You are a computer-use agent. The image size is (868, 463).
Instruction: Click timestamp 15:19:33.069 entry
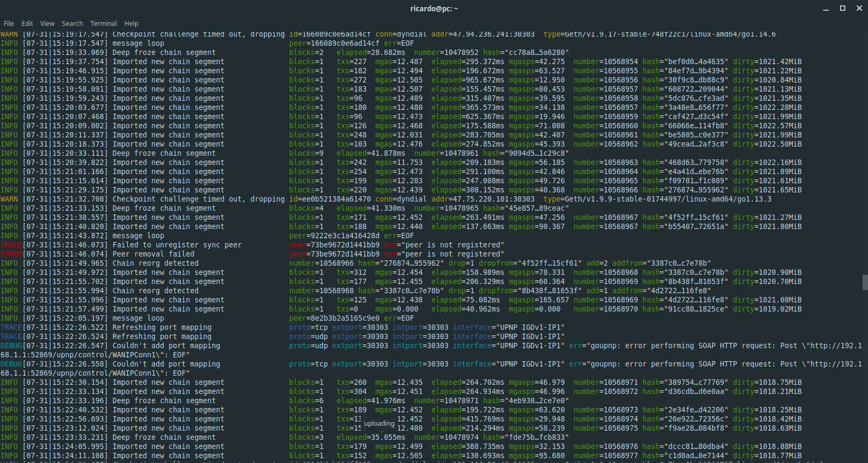pyautogui.click(x=65, y=52)
